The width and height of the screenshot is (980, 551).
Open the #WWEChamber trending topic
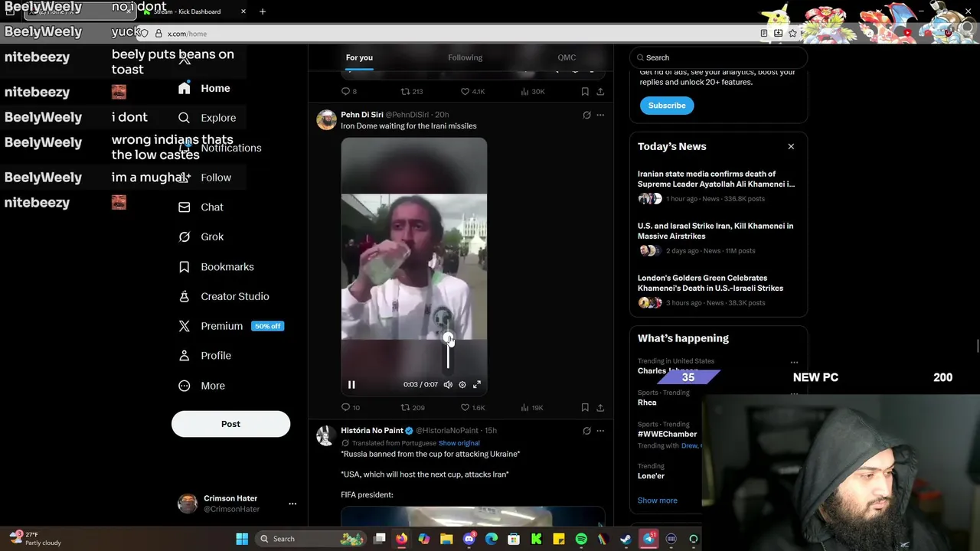667,434
